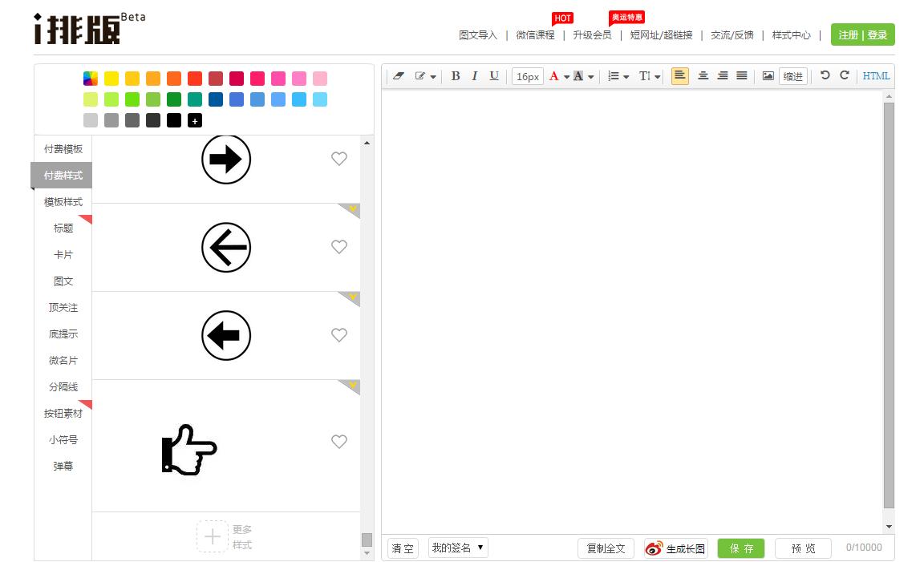
Task: Click the redo arrow icon
Action: (x=845, y=75)
